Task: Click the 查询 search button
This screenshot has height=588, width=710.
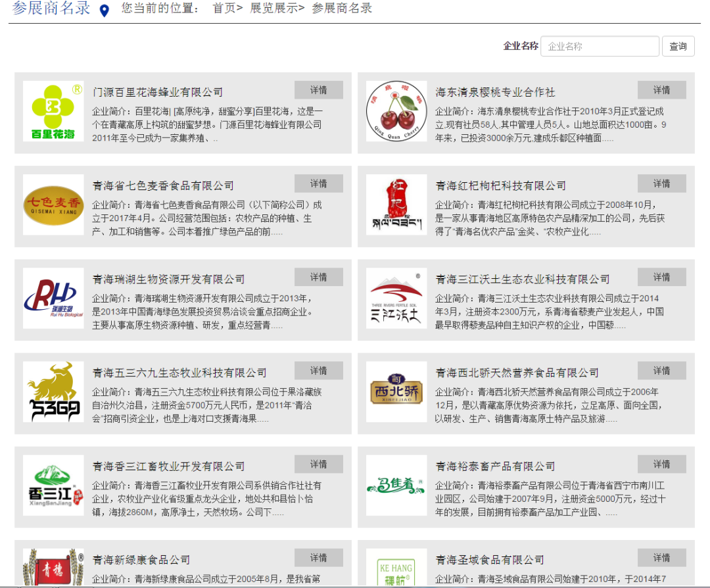Action: tap(678, 46)
